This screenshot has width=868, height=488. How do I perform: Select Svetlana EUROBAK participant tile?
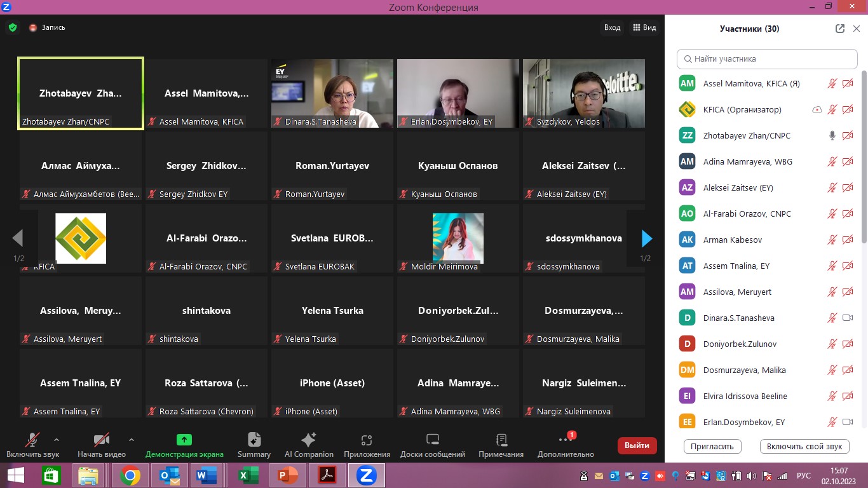332,238
